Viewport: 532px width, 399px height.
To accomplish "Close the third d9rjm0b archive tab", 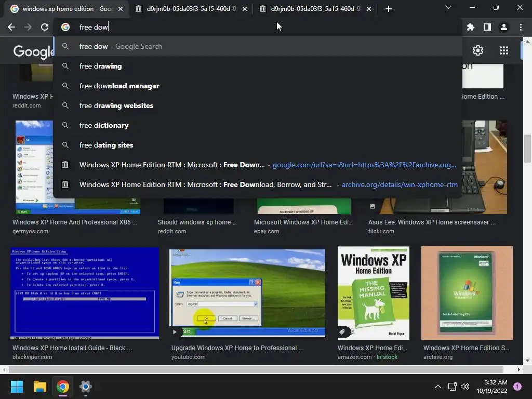I will (369, 9).
